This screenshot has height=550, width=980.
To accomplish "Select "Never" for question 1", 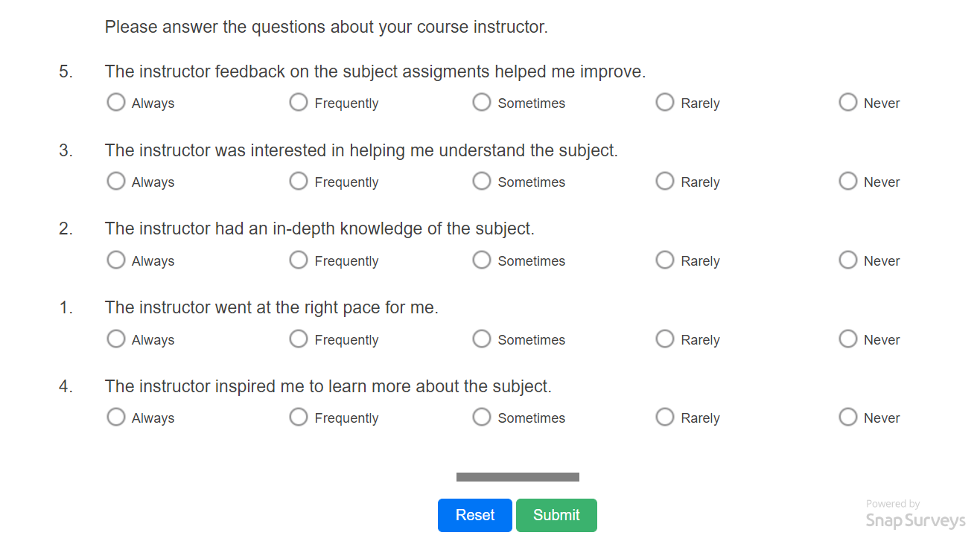I will tap(847, 339).
